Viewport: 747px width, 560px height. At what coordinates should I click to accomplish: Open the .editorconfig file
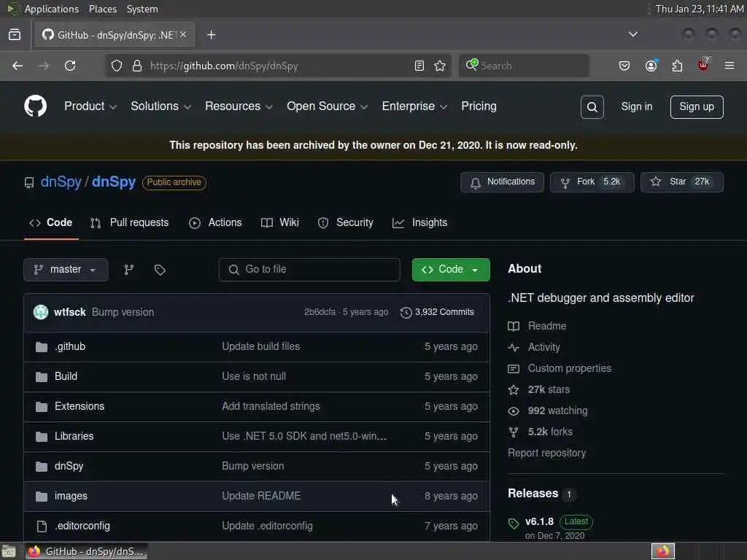(x=82, y=526)
